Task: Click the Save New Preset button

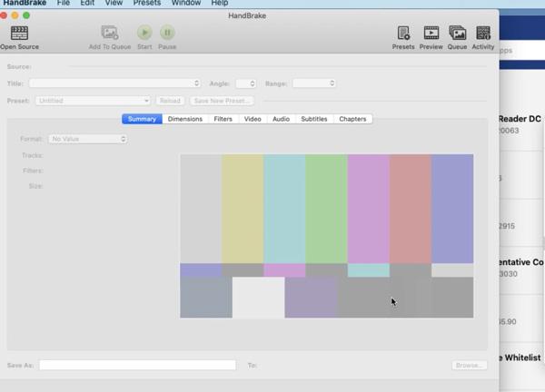Action: [x=222, y=101]
